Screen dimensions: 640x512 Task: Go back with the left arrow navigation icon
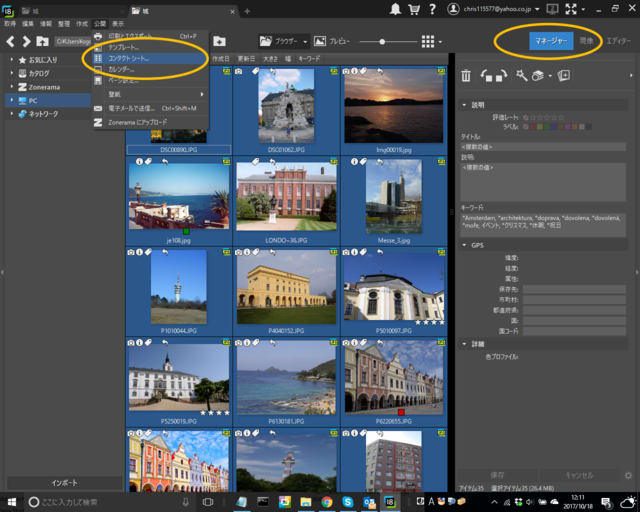[10, 41]
